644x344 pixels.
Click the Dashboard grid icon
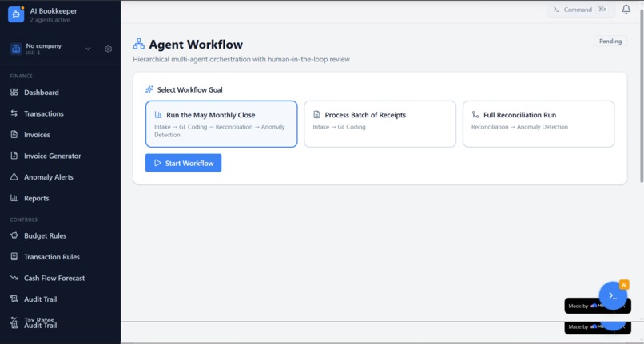pyautogui.click(x=14, y=92)
